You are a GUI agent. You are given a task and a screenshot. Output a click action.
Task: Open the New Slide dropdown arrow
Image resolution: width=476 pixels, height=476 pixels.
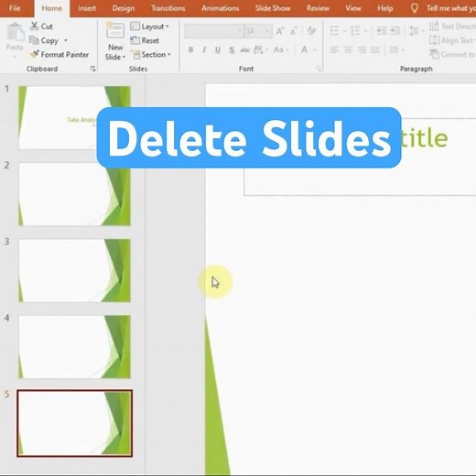click(124, 57)
